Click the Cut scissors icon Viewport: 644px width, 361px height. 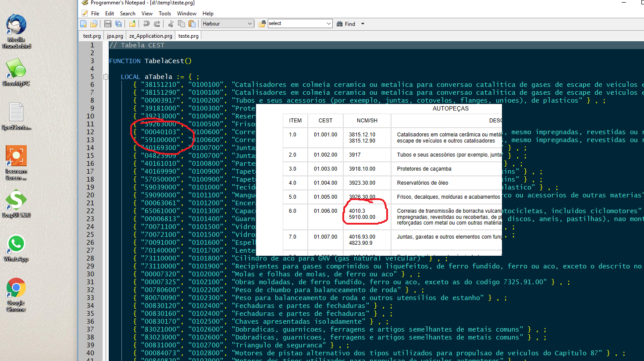171,24
